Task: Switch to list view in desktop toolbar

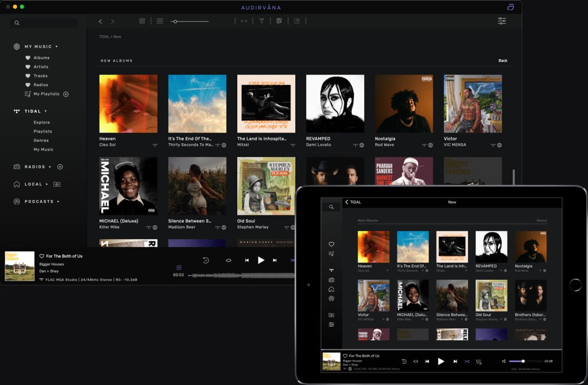Action: 160,21
